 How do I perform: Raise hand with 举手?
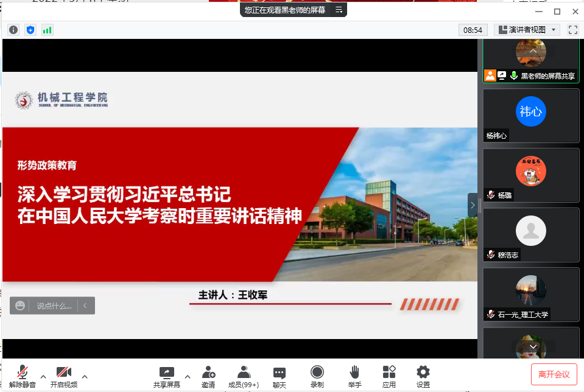pyautogui.click(x=354, y=376)
